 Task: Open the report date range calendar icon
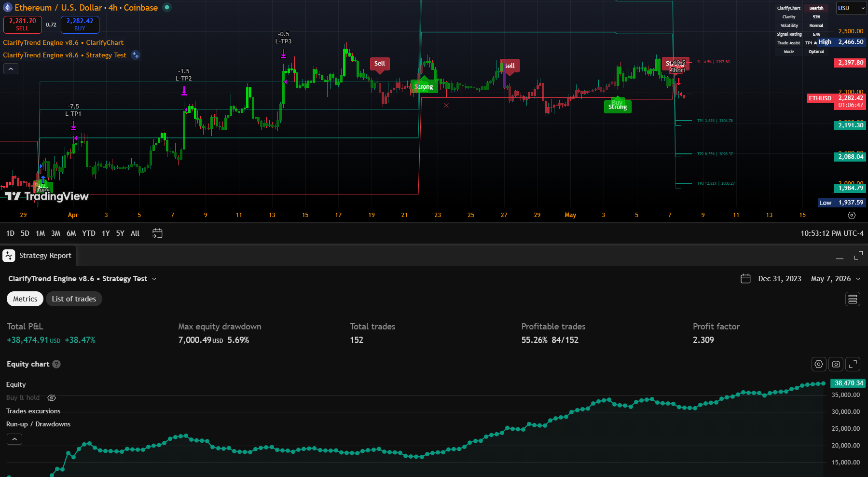click(x=745, y=279)
